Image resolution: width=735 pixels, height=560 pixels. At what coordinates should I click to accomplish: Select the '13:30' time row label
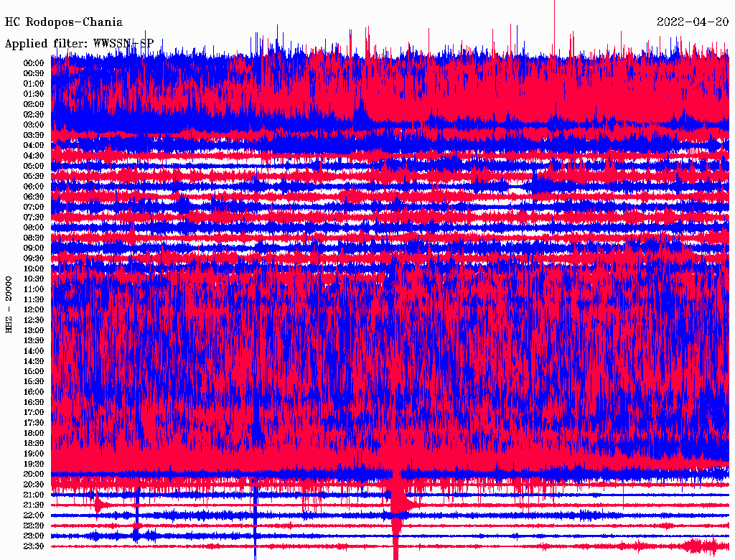34,341
